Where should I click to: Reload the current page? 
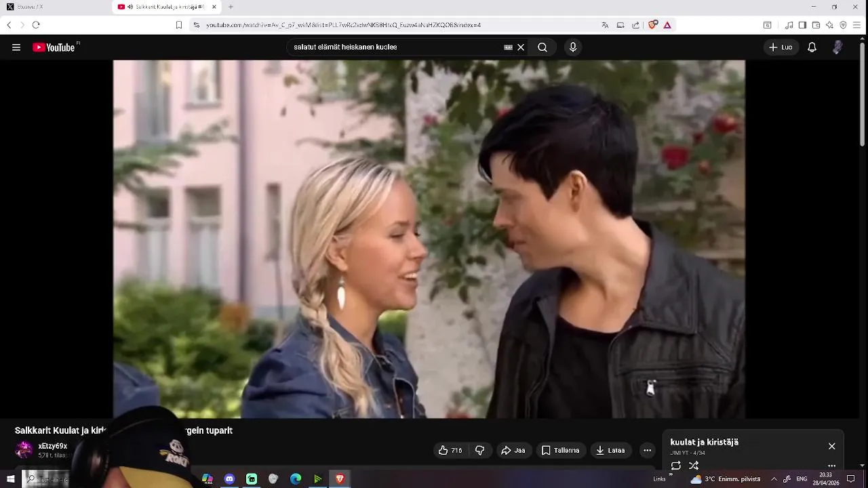[36, 25]
